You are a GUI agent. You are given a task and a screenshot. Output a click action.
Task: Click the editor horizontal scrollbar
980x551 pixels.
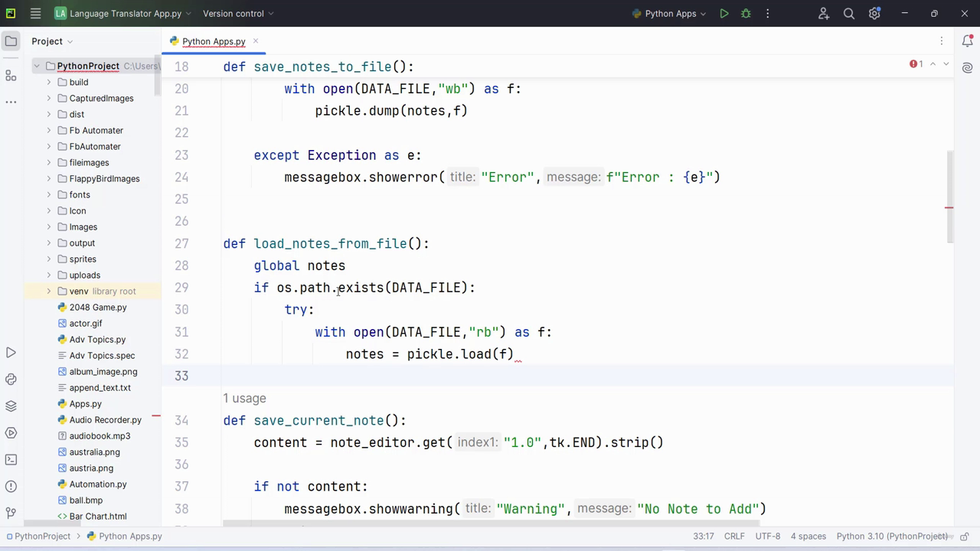(x=491, y=525)
